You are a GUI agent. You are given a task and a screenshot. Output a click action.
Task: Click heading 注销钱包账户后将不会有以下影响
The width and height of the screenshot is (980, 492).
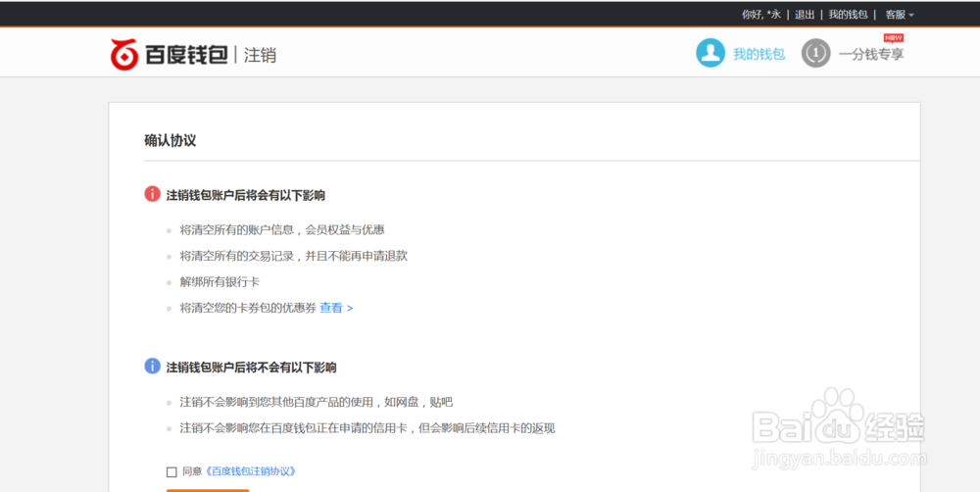point(251,367)
